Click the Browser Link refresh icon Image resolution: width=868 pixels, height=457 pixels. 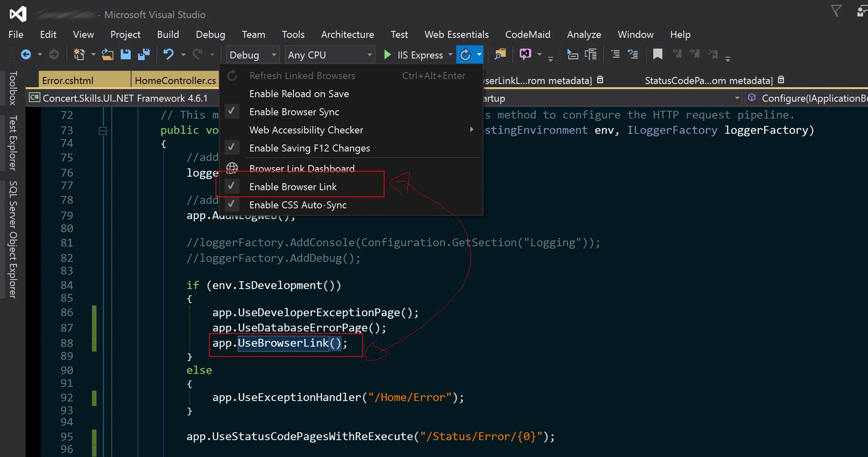(x=465, y=54)
